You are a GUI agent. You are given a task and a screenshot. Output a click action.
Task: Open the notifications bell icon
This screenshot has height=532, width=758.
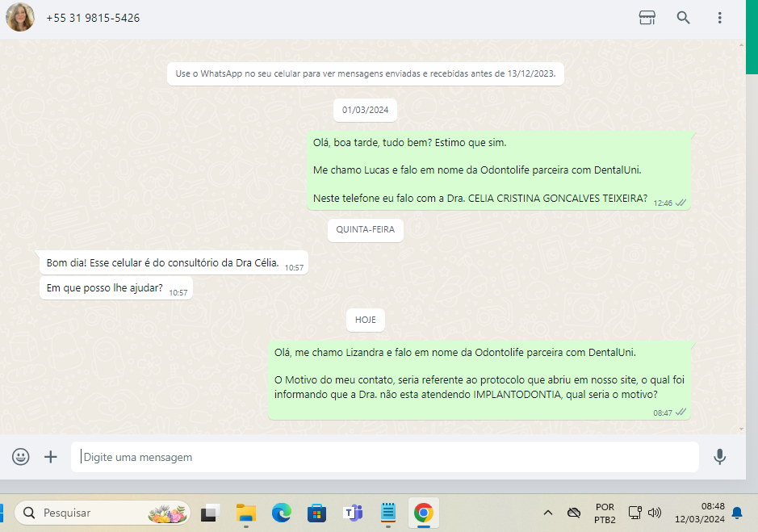click(x=737, y=513)
